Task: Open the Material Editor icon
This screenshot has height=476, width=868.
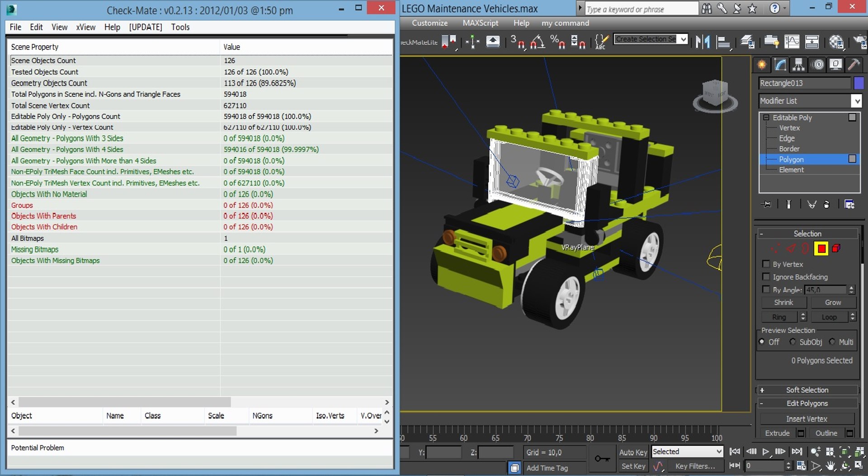Action: (x=836, y=42)
